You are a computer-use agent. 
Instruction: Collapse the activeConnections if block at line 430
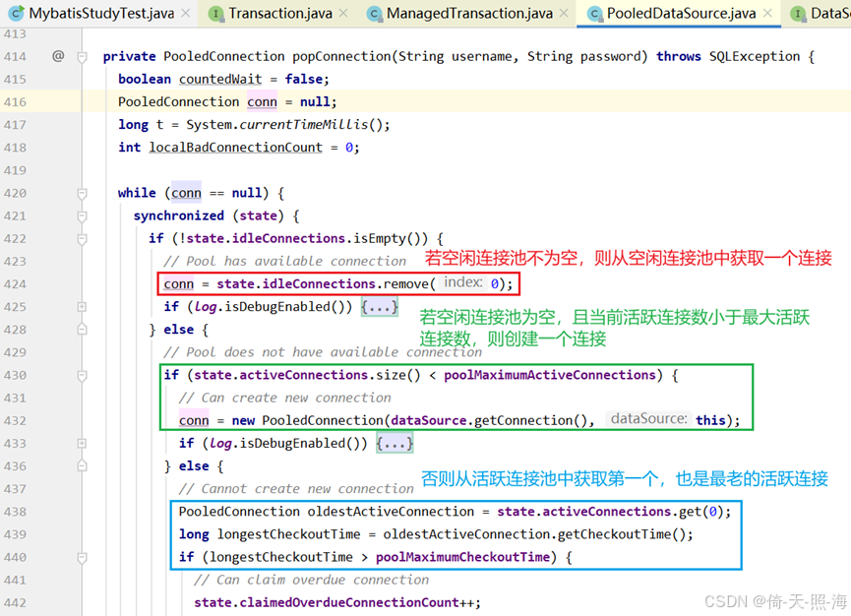pyautogui.click(x=82, y=375)
